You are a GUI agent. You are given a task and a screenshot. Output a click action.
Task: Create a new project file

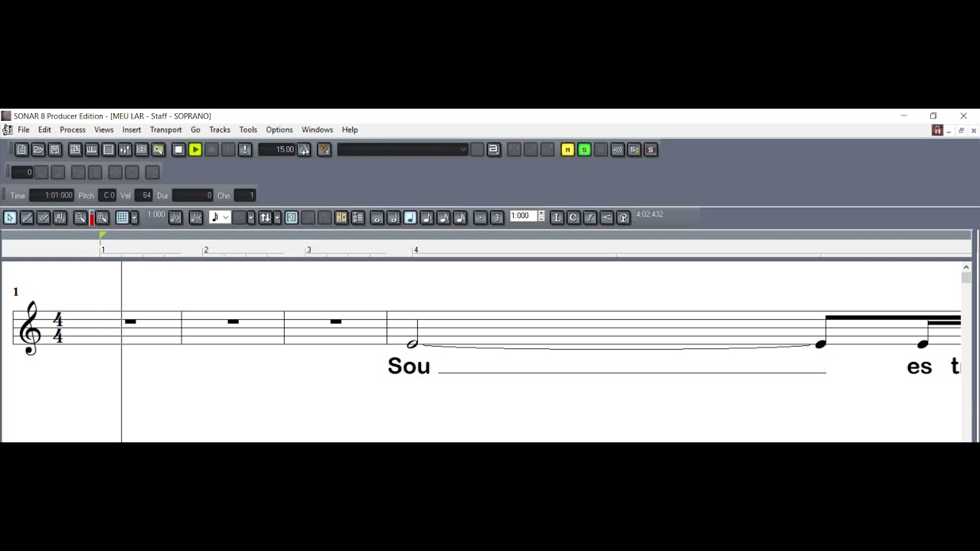[21, 150]
